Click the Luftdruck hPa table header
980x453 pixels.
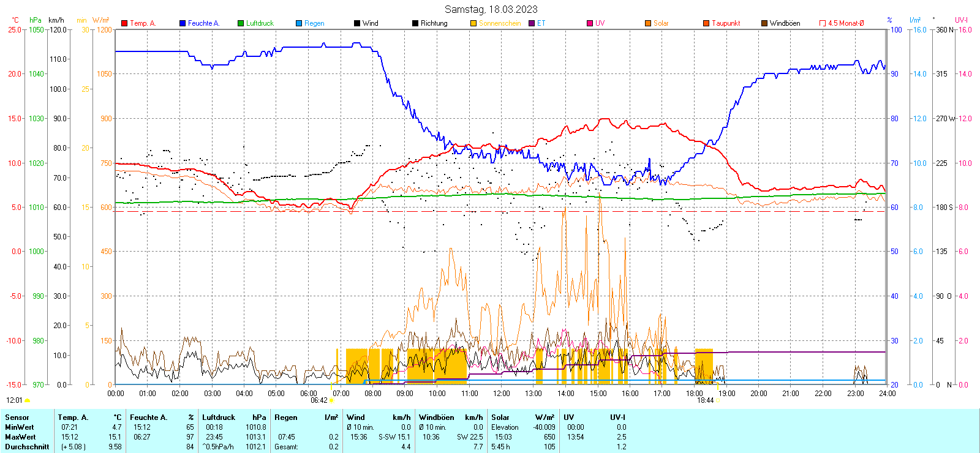click(233, 417)
